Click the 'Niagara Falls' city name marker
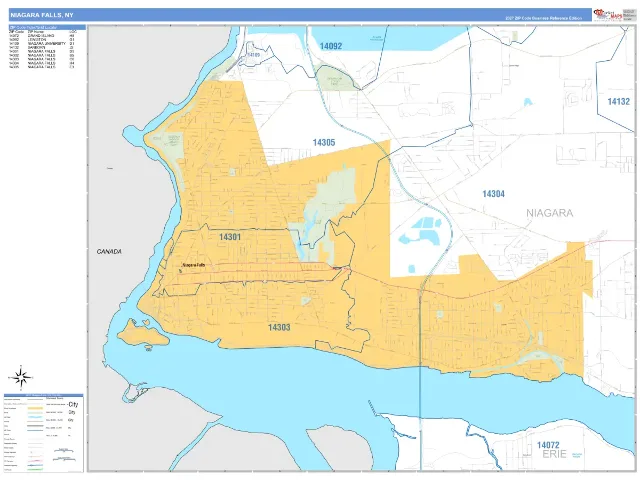 coord(193,265)
